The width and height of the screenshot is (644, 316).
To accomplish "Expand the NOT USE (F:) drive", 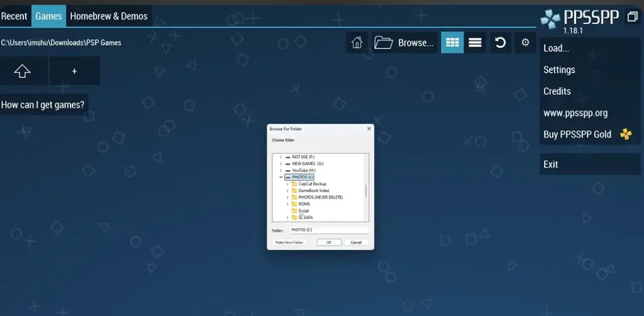I will pos(281,157).
